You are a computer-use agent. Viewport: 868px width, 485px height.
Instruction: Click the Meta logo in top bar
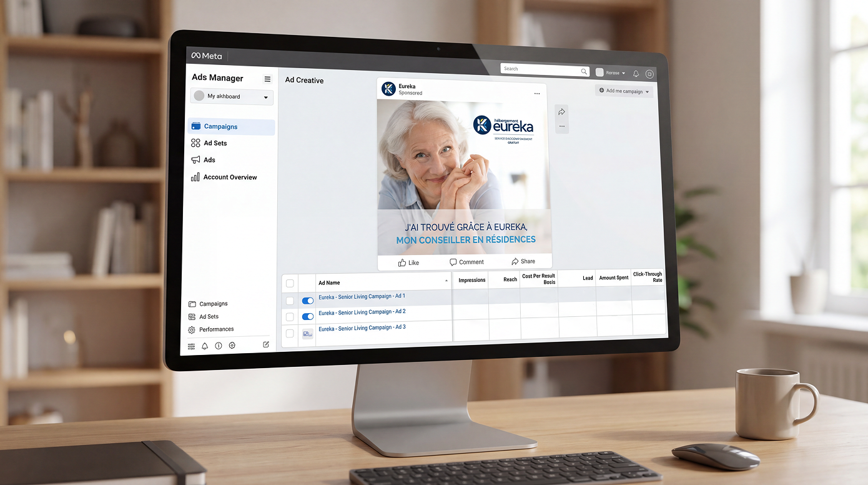pos(206,56)
